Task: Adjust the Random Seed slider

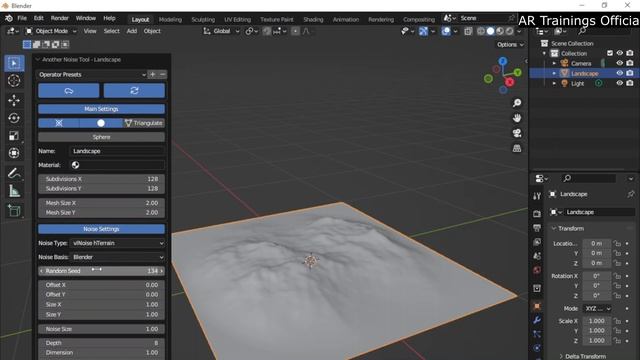Action: tap(101, 271)
